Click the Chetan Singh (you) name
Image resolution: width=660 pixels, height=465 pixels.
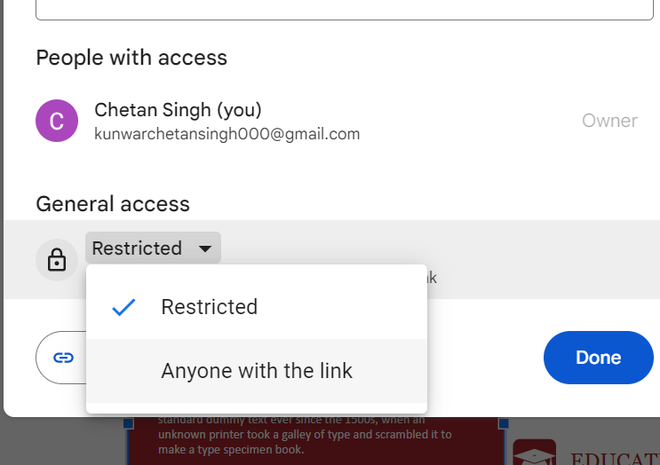pyautogui.click(x=177, y=109)
